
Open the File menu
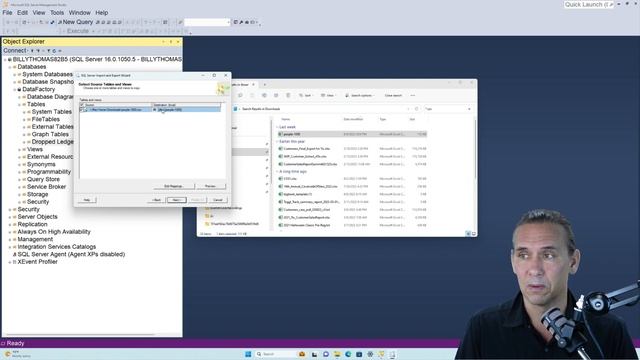(7, 13)
